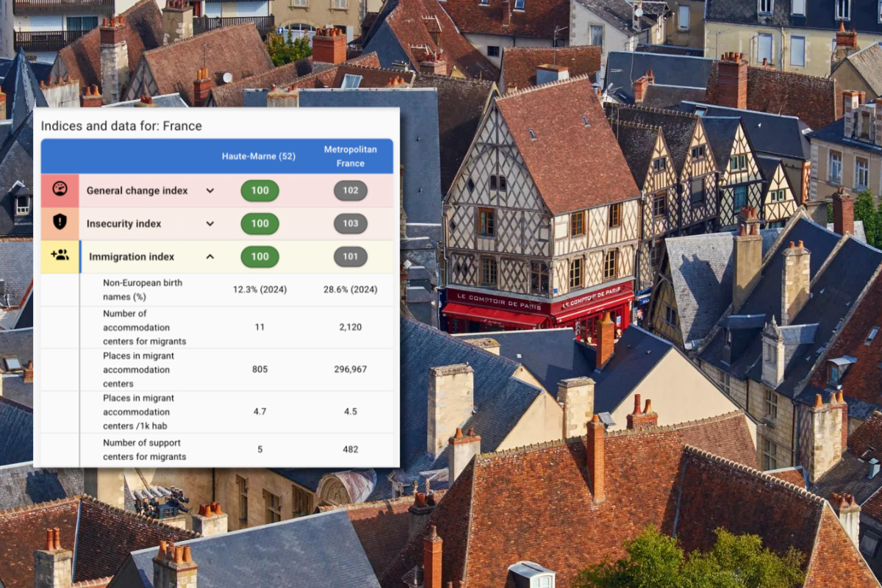This screenshot has height=588, width=882.
Task: Click the support centers value 5
Action: (259, 450)
